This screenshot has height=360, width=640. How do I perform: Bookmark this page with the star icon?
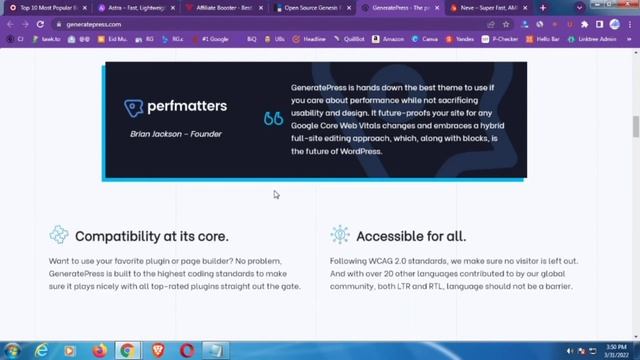tap(506, 24)
